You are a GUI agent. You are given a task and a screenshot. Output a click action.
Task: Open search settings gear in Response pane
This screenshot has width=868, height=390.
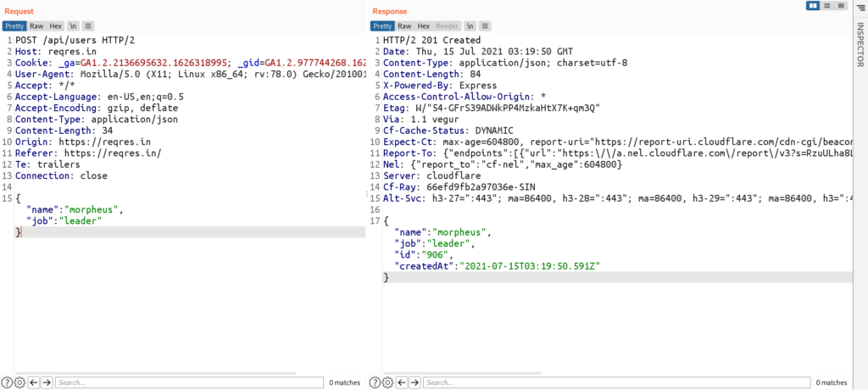coord(387,382)
